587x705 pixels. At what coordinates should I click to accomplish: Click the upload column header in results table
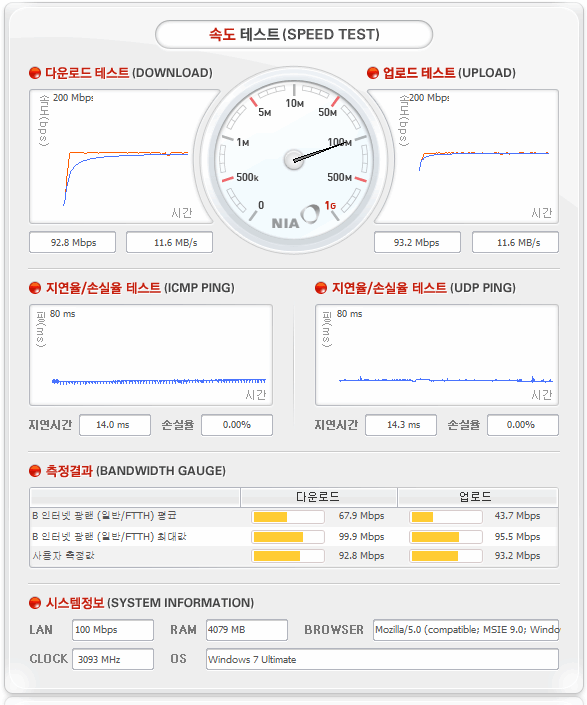(477, 497)
